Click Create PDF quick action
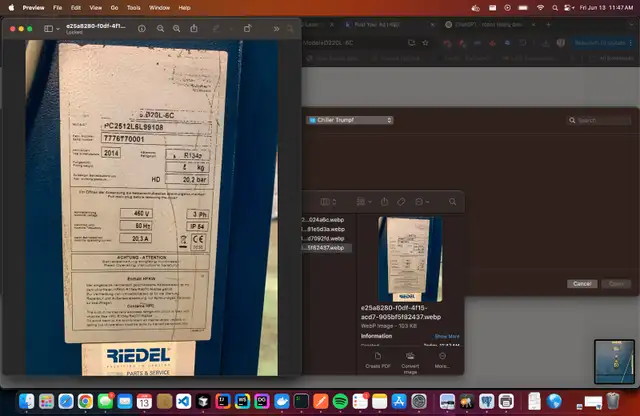The height and width of the screenshot is (416, 640). coord(378,360)
